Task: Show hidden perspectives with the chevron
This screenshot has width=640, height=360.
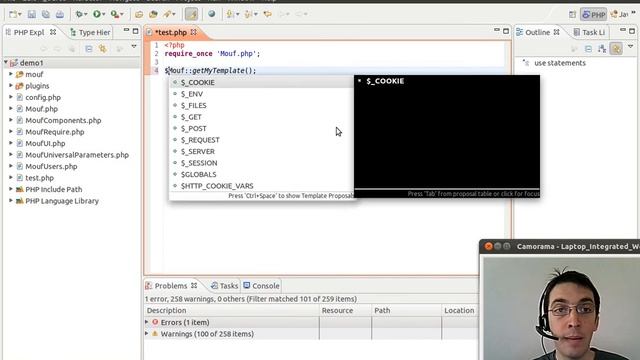Action: click(633, 13)
